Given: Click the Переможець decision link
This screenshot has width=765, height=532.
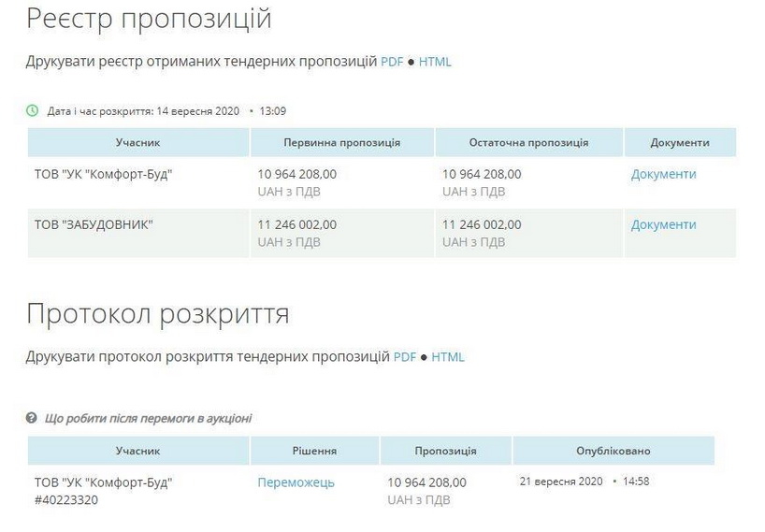Looking at the screenshot, I should pos(296,482).
